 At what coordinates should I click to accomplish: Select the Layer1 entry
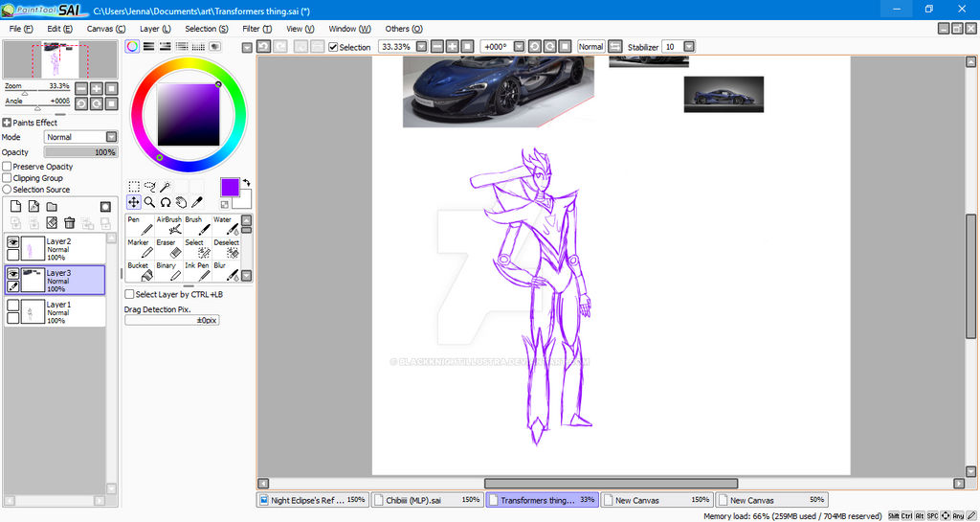(x=55, y=311)
